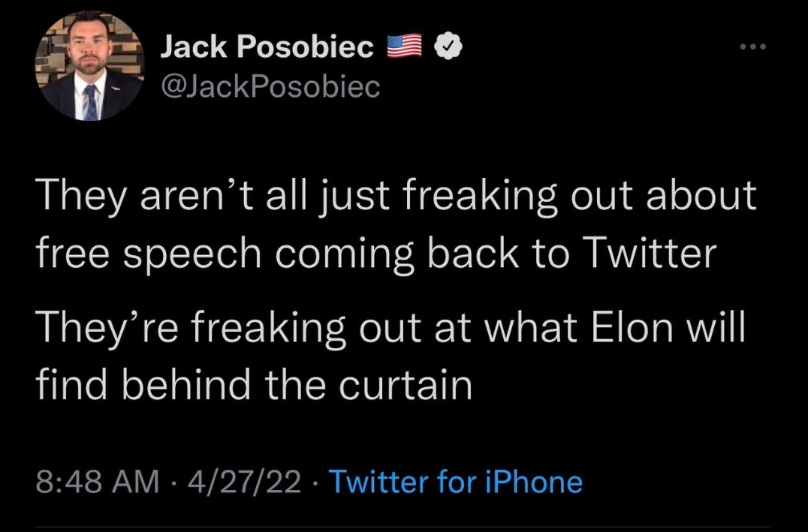Image resolution: width=808 pixels, height=532 pixels.
Task: Open the three-dot more options menu
Action: (x=751, y=47)
